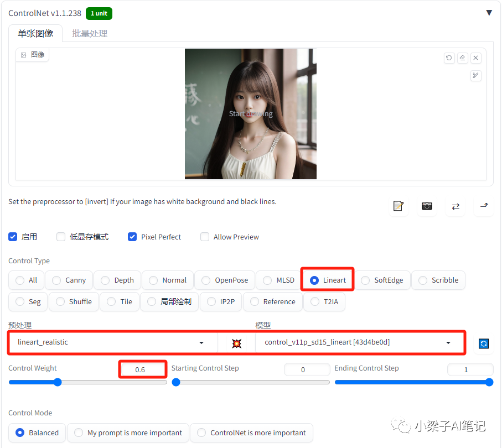
Task: Click the Control Weight slider handle
Action: click(x=58, y=382)
